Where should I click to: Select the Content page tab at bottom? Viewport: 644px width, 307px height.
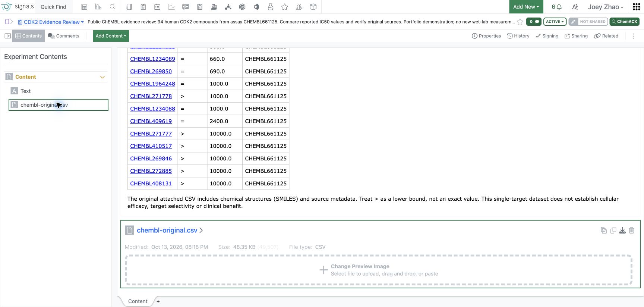[138, 301]
